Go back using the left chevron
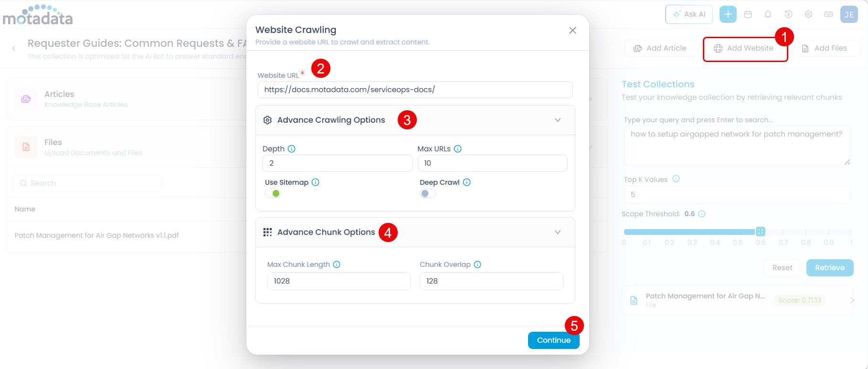 14,48
